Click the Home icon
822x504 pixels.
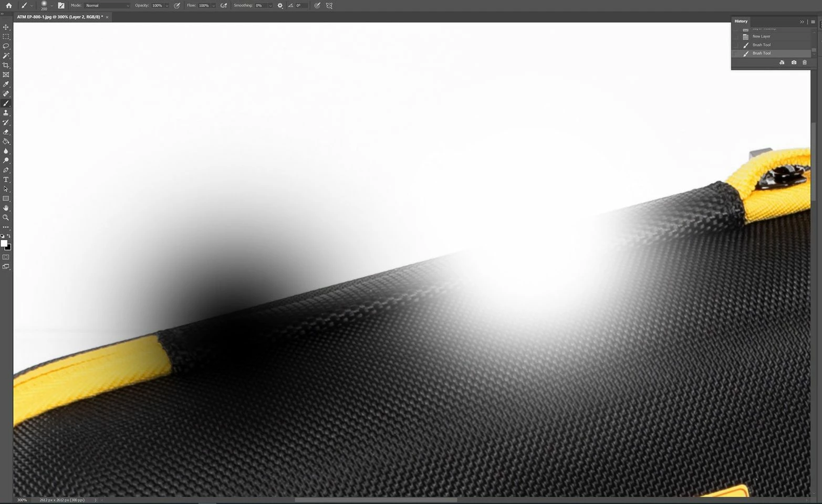point(8,5)
